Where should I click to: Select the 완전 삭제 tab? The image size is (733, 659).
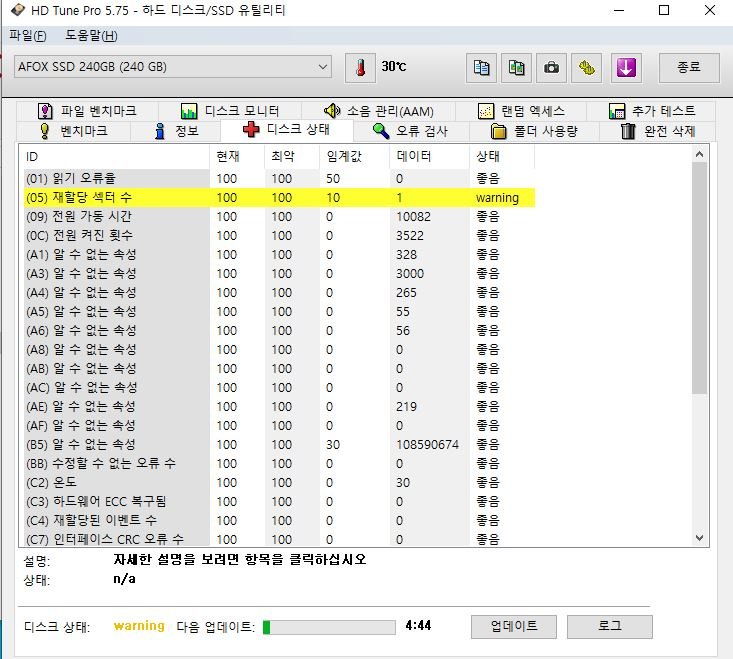click(x=657, y=131)
